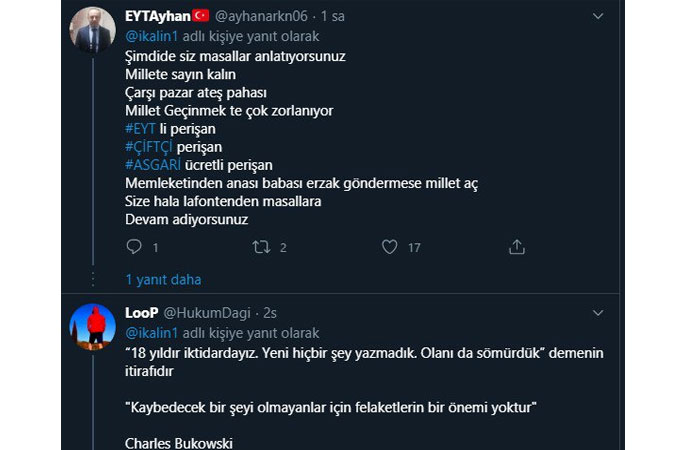Image resolution: width=690 pixels, height=450 pixels.
Task: Click the reply icon under EYTAyhan's tweet
Action: (135, 247)
